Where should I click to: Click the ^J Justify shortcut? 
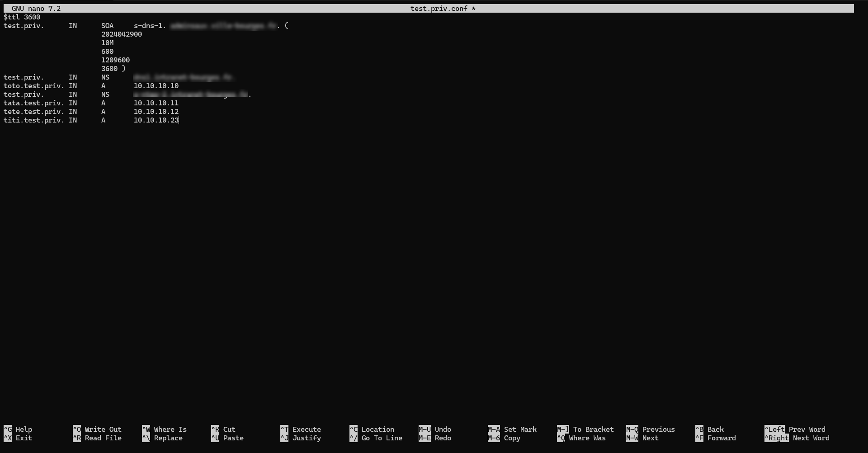point(301,438)
